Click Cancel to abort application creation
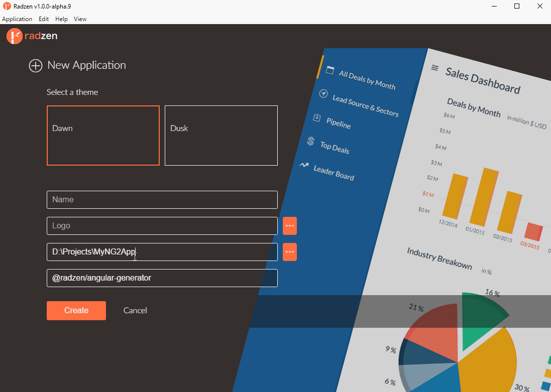 coord(135,310)
